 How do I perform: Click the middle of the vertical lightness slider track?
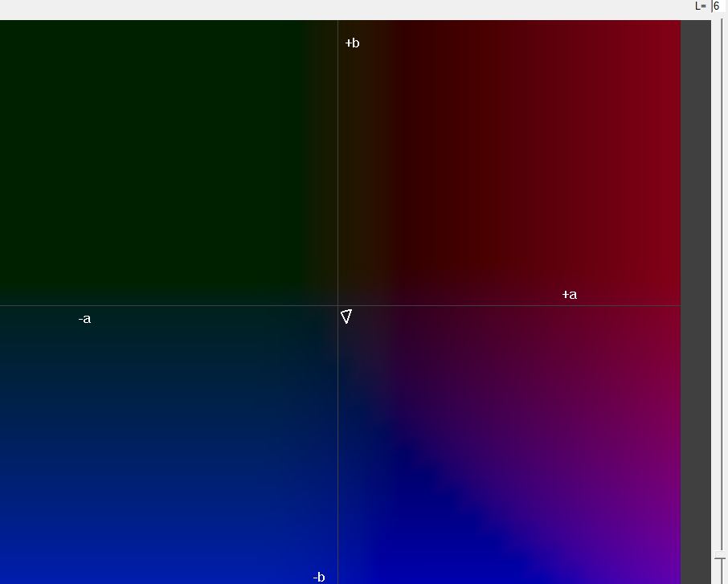coord(720,289)
